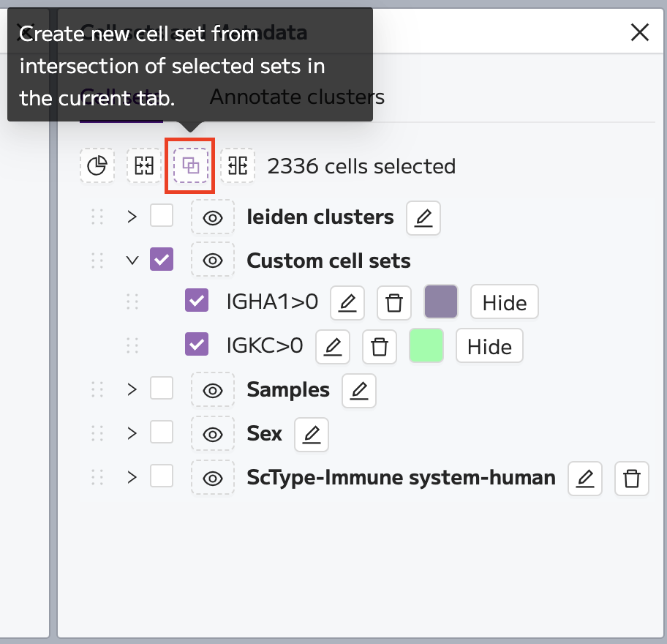Click the IGHA1>0 cell set name
The width and height of the screenshot is (667, 644).
point(272,302)
